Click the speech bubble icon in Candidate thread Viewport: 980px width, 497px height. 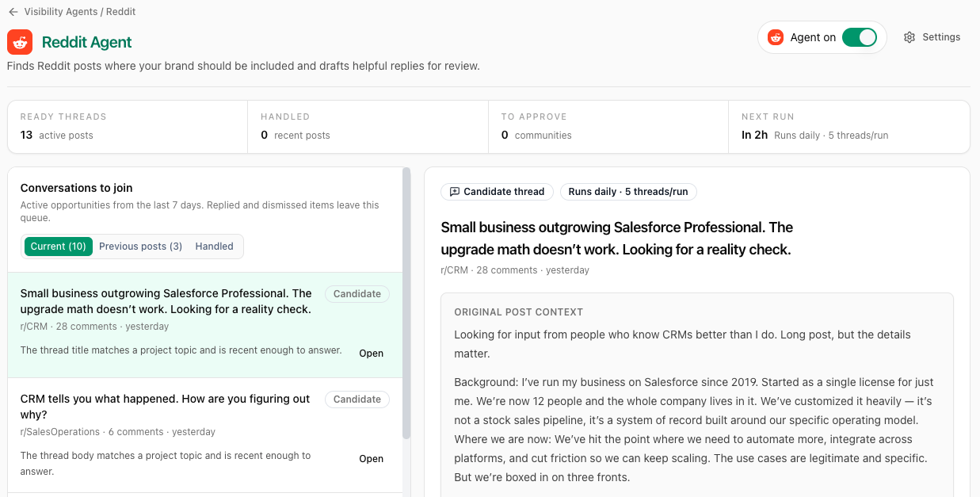click(454, 192)
